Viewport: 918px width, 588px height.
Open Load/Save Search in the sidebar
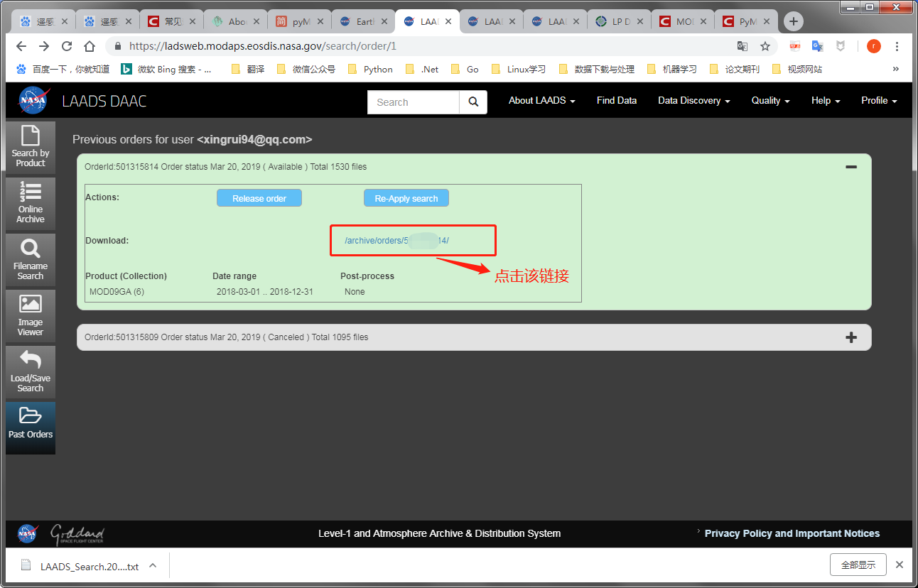(x=30, y=371)
